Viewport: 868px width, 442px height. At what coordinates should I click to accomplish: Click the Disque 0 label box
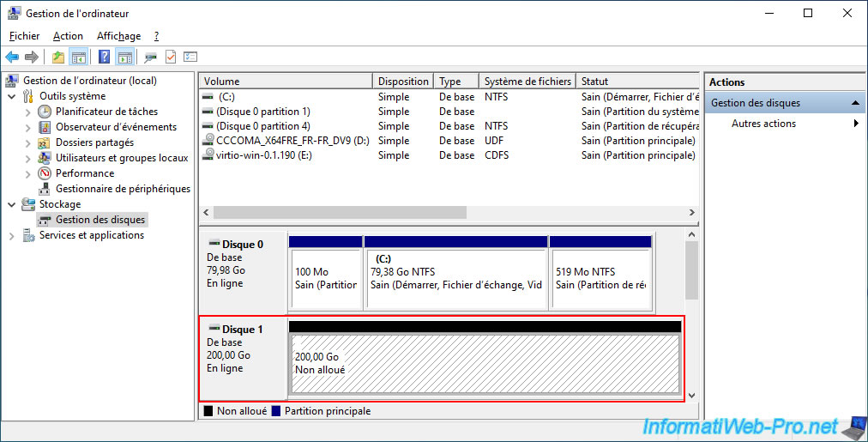pyautogui.click(x=243, y=271)
